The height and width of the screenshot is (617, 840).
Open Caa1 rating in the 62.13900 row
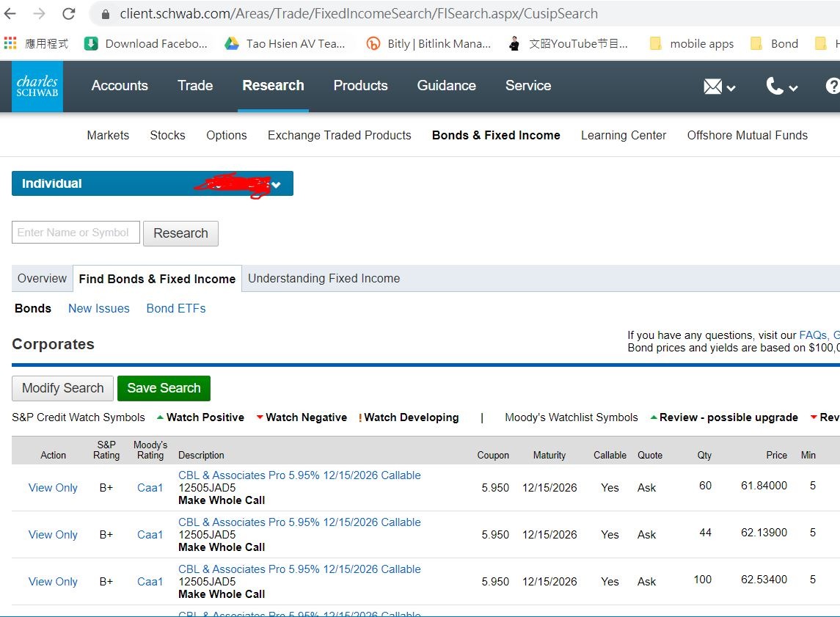pos(150,535)
